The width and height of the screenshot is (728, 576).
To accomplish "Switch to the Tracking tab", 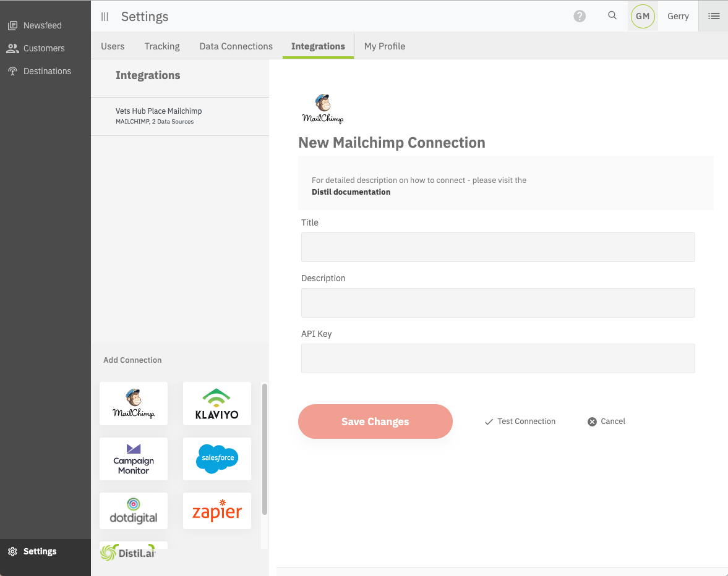I will tap(162, 46).
